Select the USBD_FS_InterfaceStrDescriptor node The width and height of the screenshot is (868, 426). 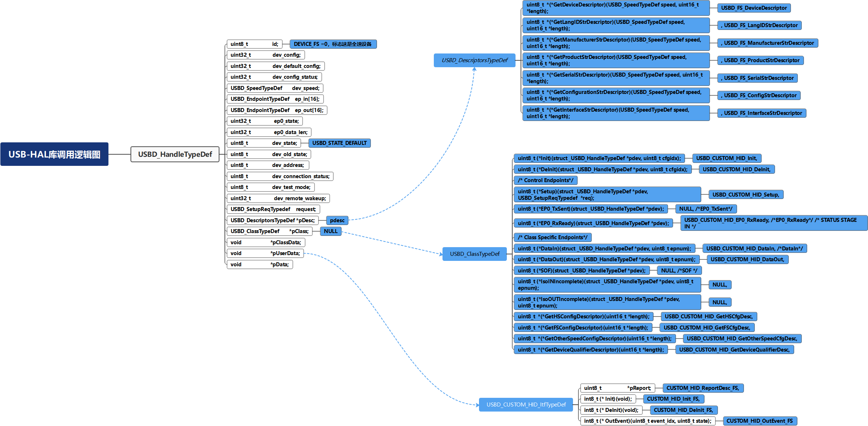click(762, 113)
